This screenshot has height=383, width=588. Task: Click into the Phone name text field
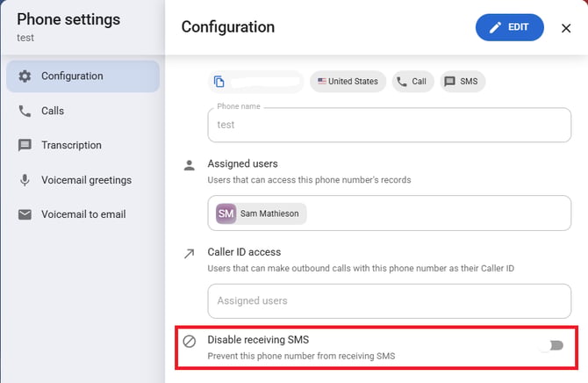click(390, 125)
